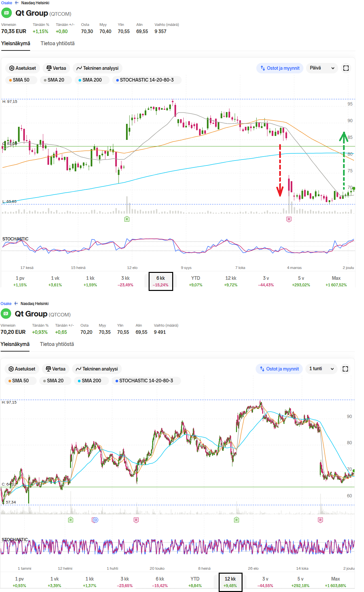Select YTD range in bottom chart
Viewport: 364px width, 592px height.
click(x=195, y=582)
